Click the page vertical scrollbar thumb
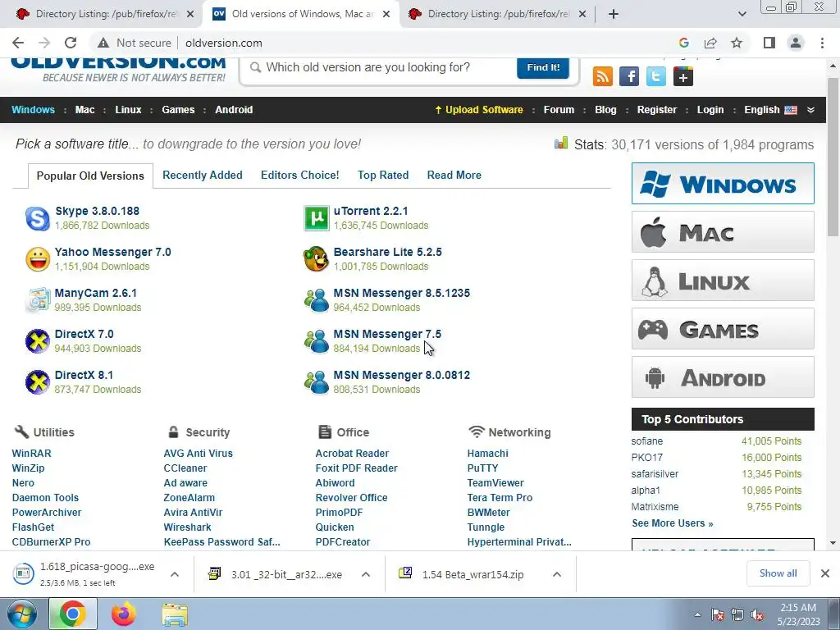Image resolution: width=840 pixels, height=630 pixels. coord(833,157)
